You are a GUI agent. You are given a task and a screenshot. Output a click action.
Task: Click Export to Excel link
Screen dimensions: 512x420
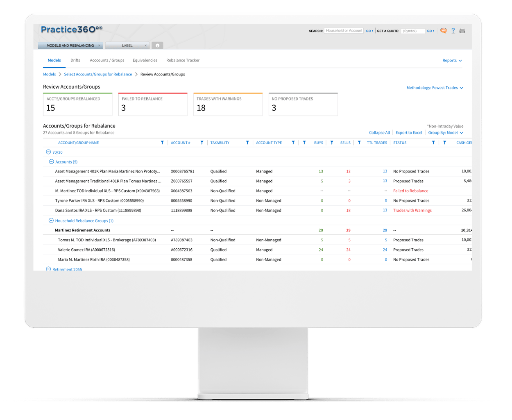click(409, 133)
